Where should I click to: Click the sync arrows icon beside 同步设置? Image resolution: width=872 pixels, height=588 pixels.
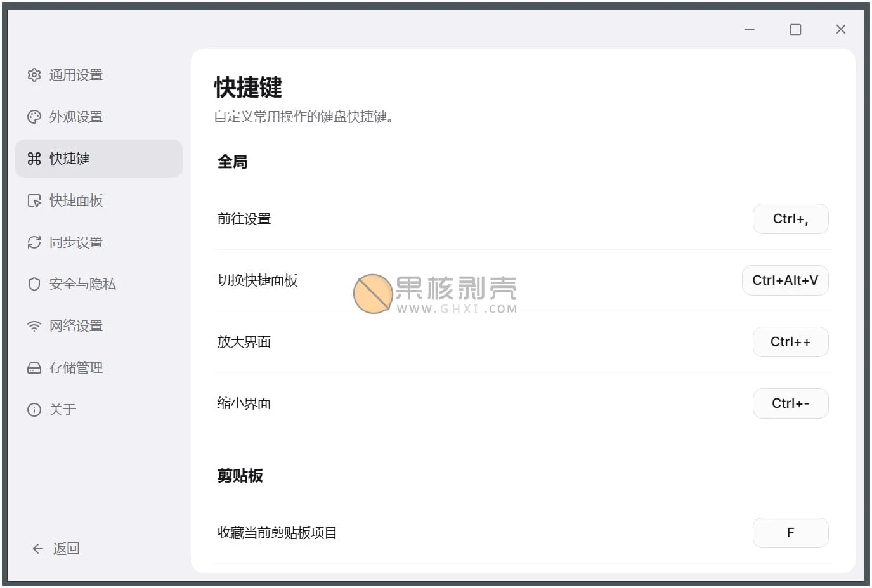click(x=34, y=242)
